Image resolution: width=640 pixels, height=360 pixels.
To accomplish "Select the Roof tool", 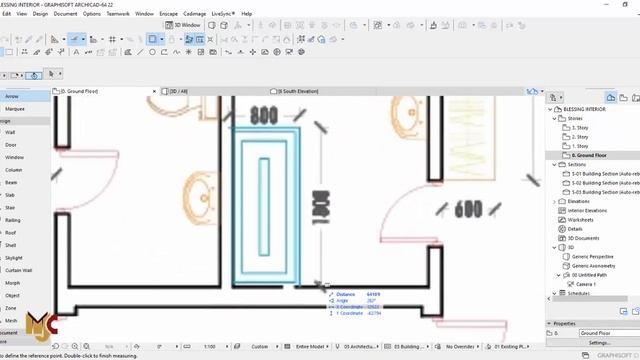I will (x=11, y=233).
